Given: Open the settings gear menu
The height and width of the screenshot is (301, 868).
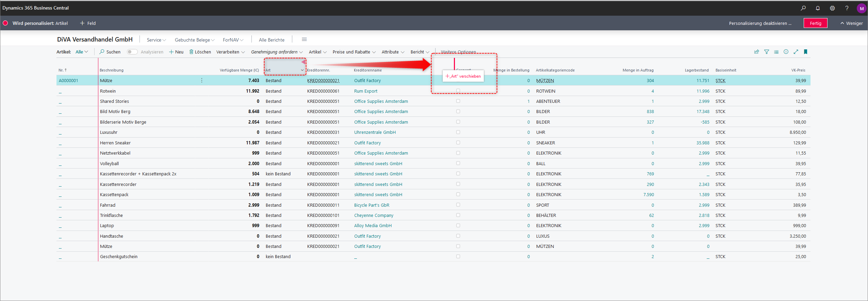Looking at the screenshot, I should (832, 8).
